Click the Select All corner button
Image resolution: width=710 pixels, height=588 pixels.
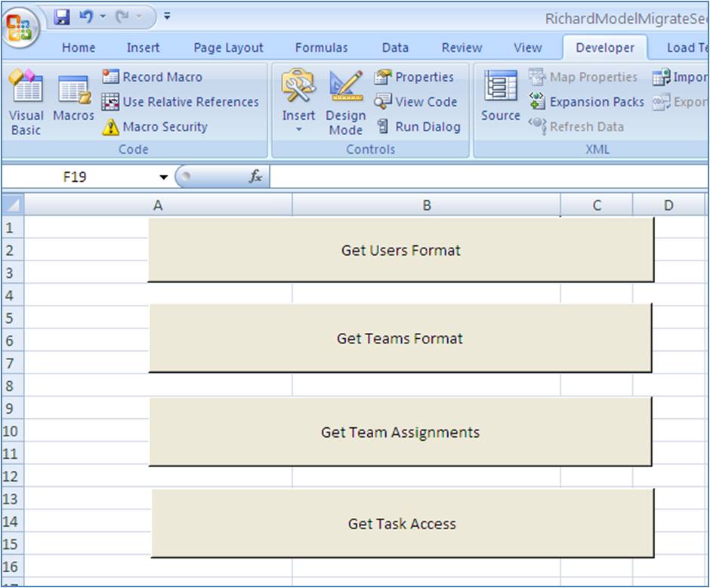(13, 205)
